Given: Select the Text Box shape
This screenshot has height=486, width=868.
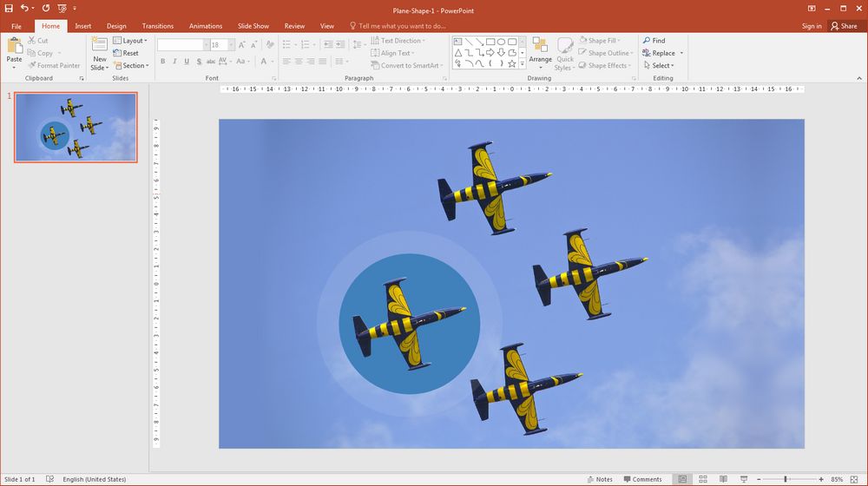Looking at the screenshot, I should 457,42.
